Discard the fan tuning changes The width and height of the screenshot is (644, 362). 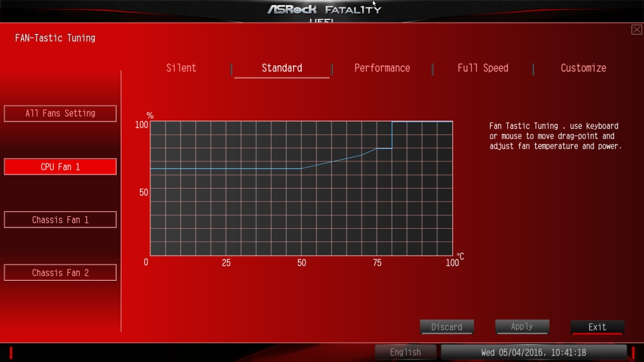click(x=447, y=327)
